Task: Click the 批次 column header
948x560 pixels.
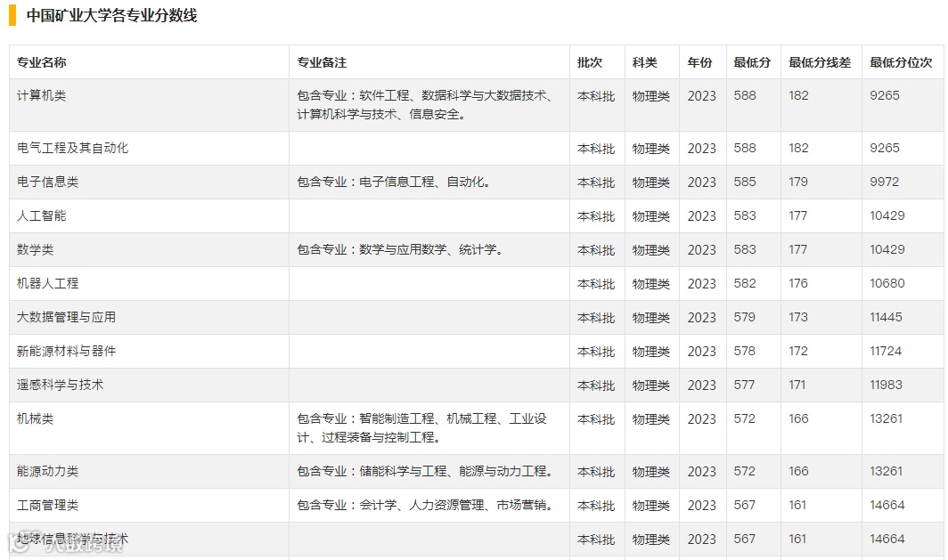Action: pos(590,62)
